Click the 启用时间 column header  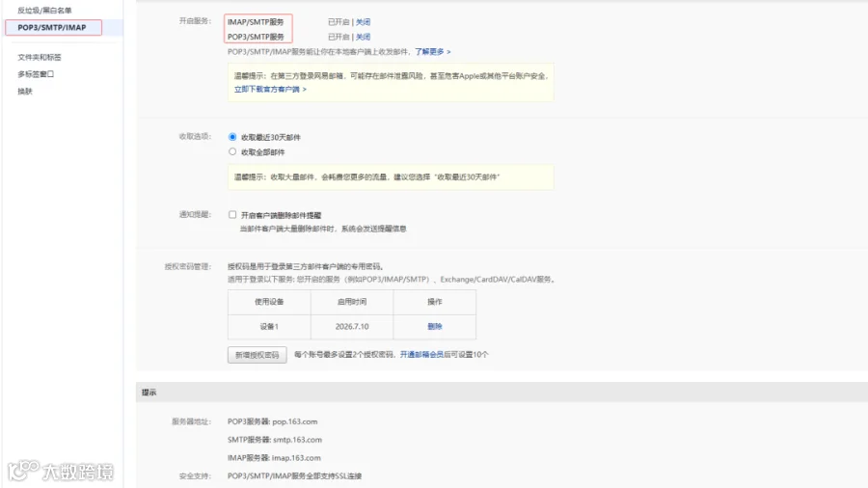tap(352, 302)
